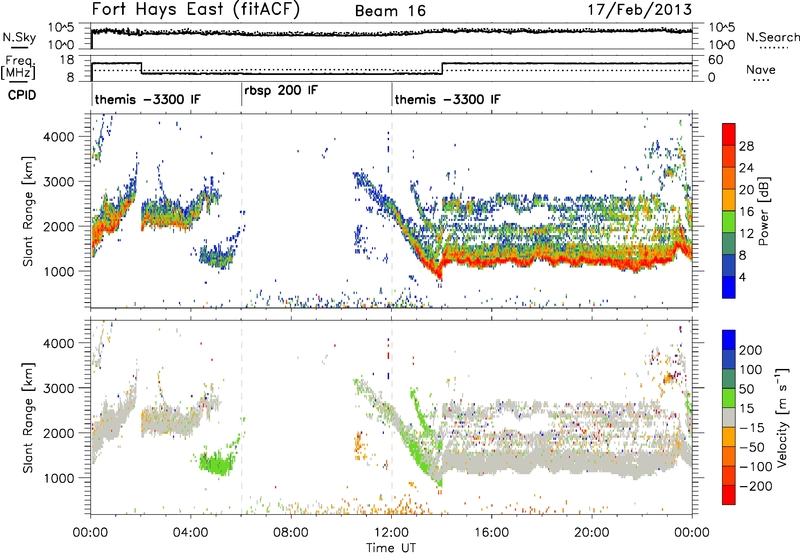
Task: Click the red high-power band near 18:00
Action: [542, 259]
